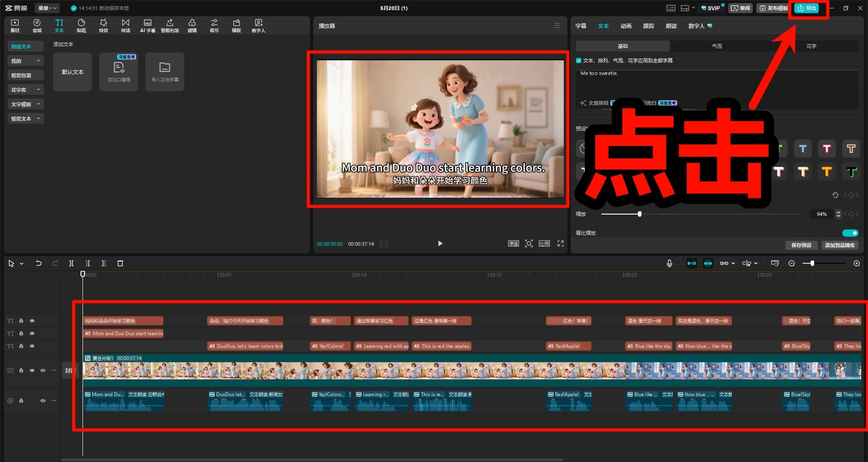Image resolution: width=868 pixels, height=462 pixels.
Task: Open the 菜单 menu dropdown
Action: pos(47,8)
